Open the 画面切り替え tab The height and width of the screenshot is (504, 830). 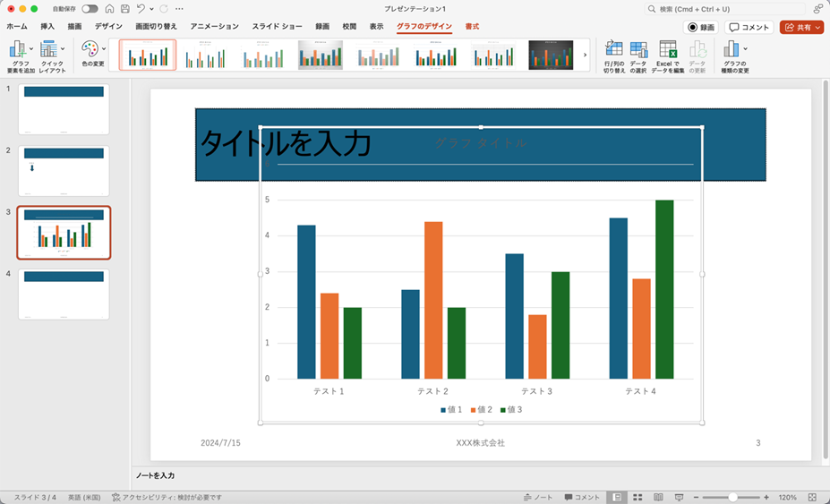pyautogui.click(x=156, y=27)
